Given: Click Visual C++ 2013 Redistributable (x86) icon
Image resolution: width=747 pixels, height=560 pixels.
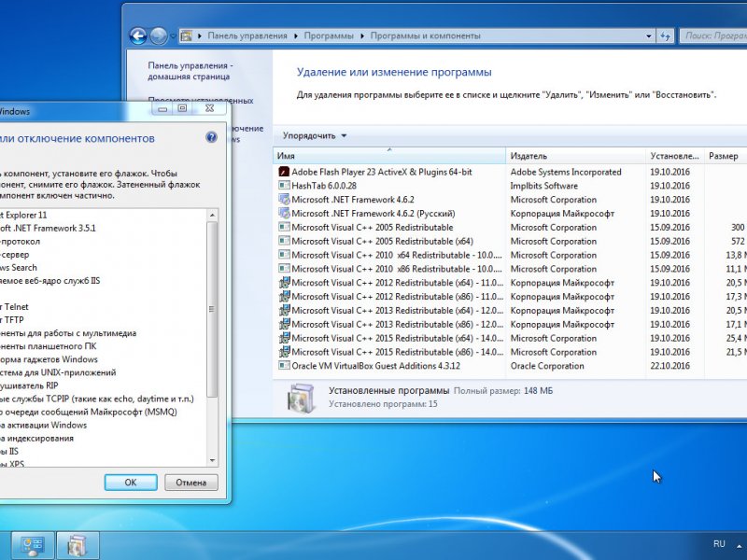Looking at the screenshot, I should [284, 324].
